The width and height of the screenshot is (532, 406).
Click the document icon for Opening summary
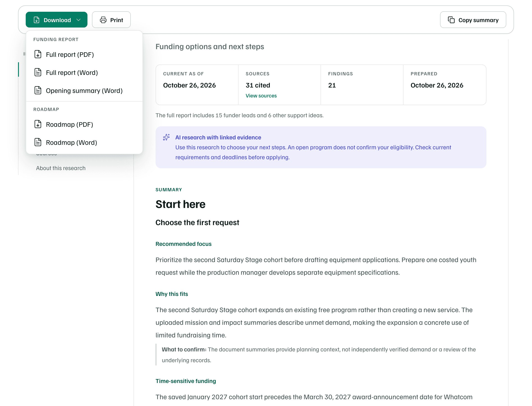(38, 91)
